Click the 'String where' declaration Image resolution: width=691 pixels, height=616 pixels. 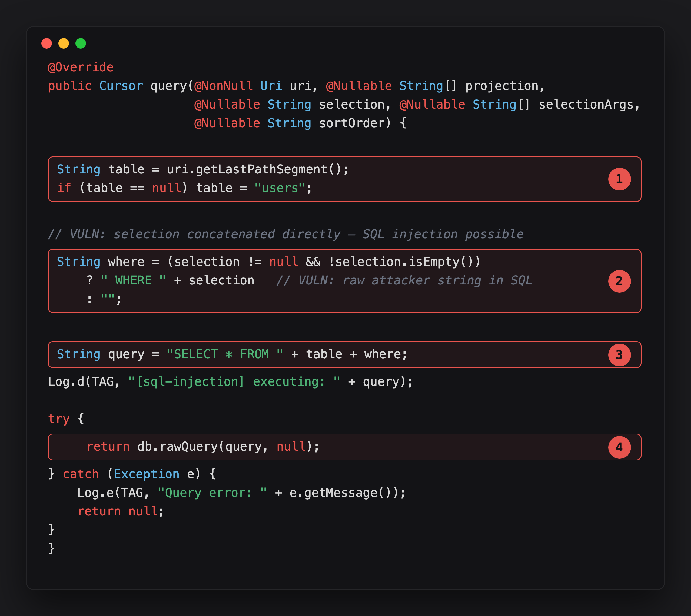pyautogui.click(x=101, y=262)
